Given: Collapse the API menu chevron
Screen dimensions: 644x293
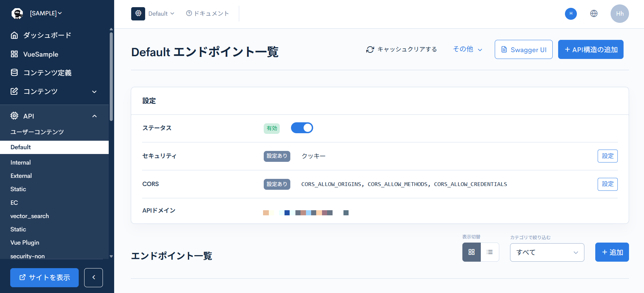Looking at the screenshot, I should [94, 116].
